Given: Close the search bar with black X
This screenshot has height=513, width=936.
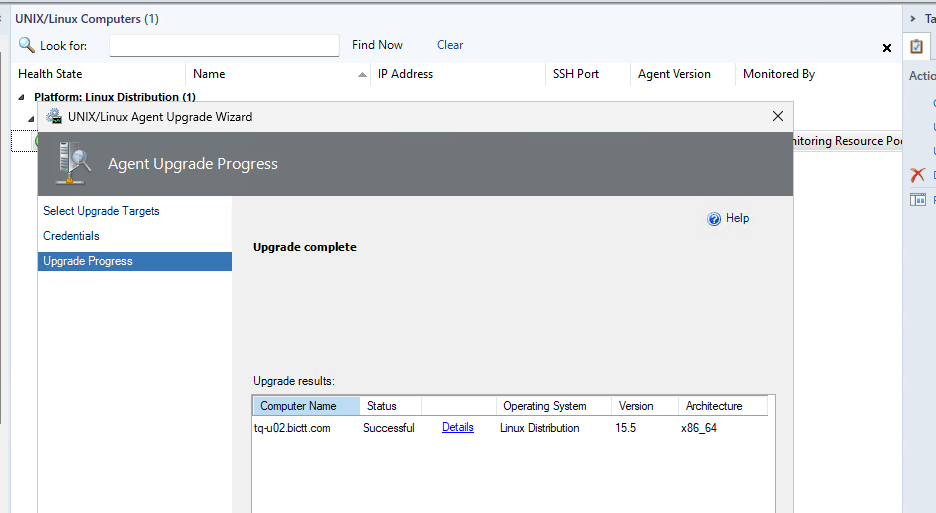Looking at the screenshot, I should coord(886,48).
